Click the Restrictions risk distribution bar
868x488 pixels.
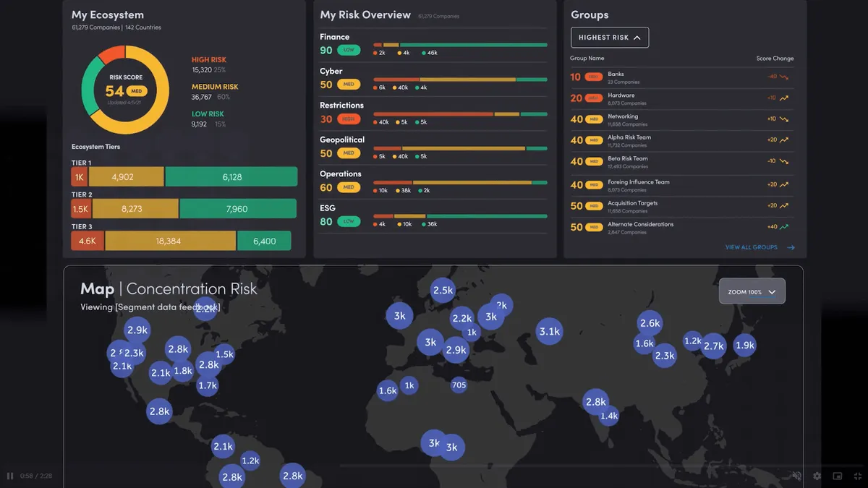(x=460, y=114)
